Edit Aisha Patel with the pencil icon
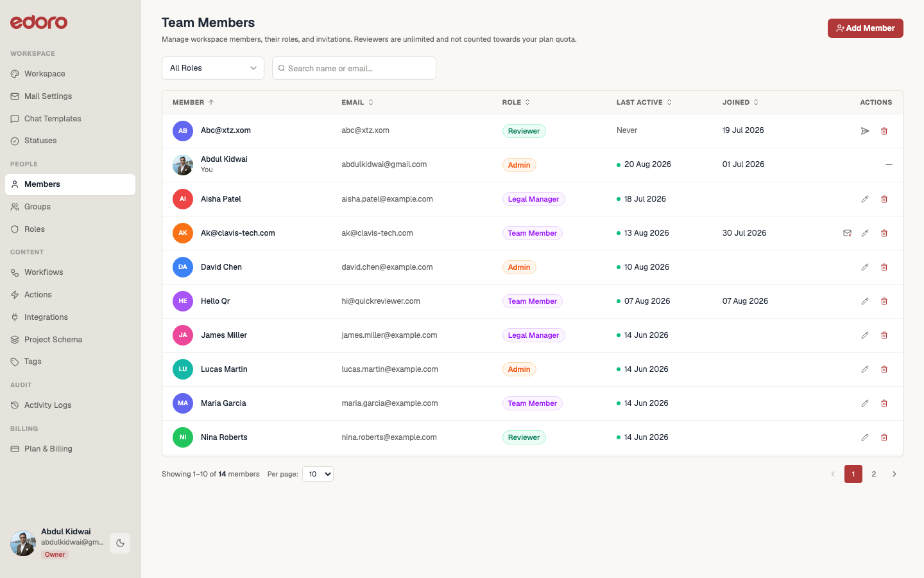This screenshot has height=578, width=924. (x=865, y=199)
